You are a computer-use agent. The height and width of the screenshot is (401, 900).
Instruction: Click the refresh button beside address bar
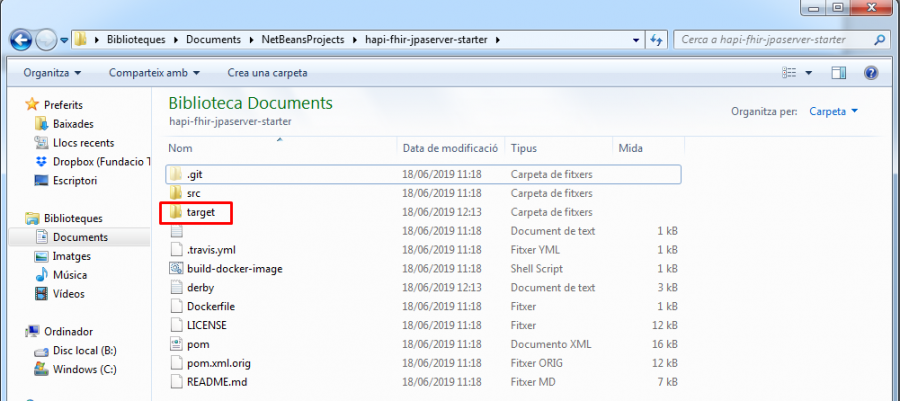(x=656, y=40)
